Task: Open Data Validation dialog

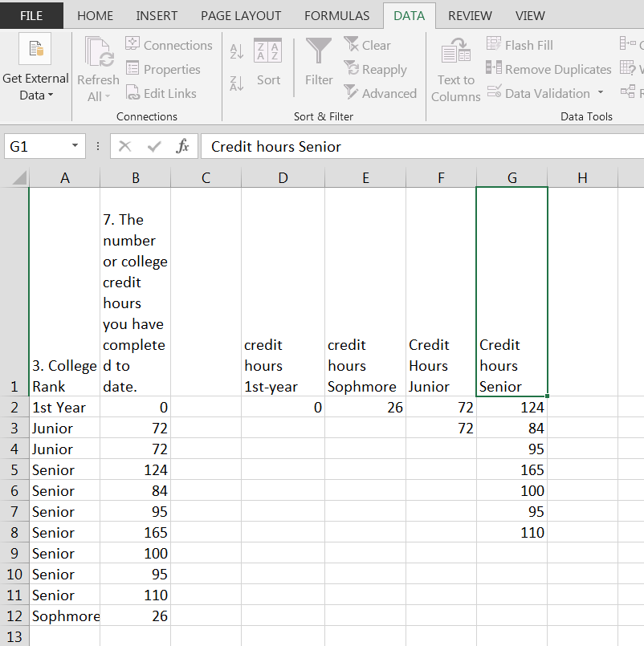Action: click(538, 94)
